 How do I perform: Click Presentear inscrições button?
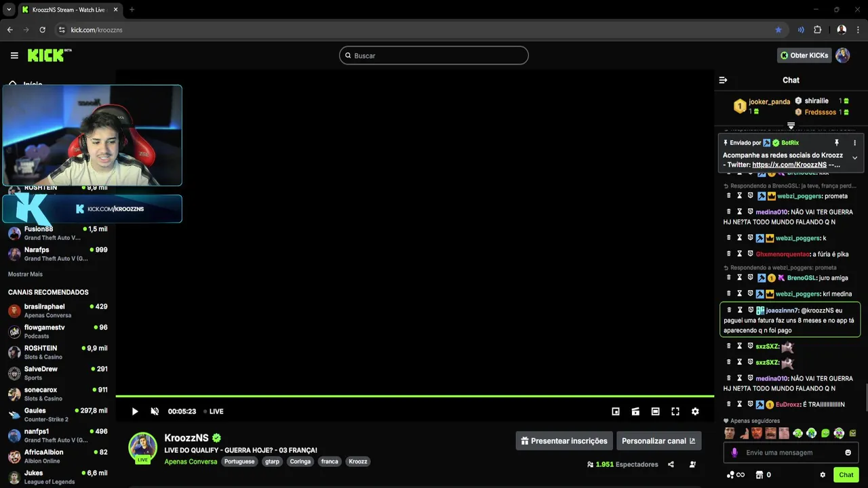pyautogui.click(x=564, y=441)
